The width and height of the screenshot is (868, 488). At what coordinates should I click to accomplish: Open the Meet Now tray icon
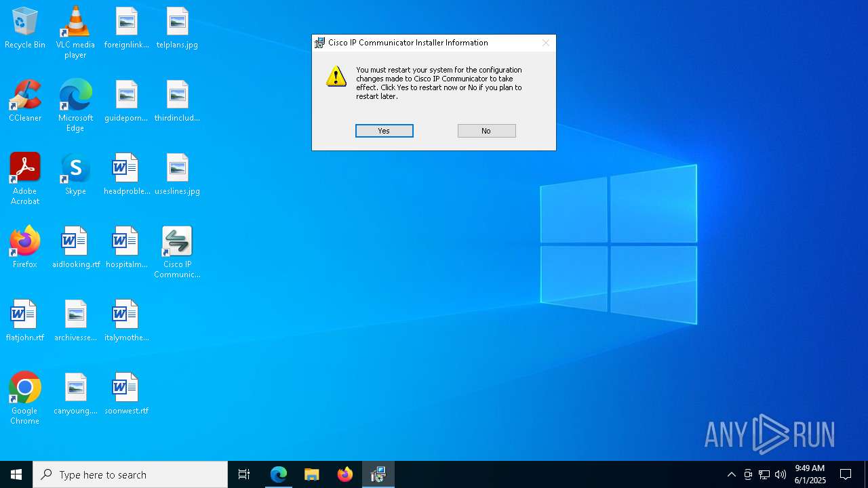[x=748, y=474]
